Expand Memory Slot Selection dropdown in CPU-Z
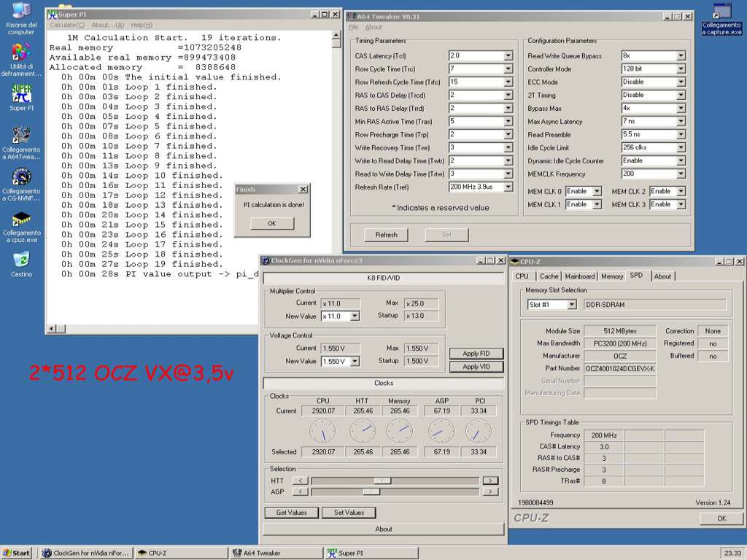This screenshot has height=560, width=747. (572, 305)
